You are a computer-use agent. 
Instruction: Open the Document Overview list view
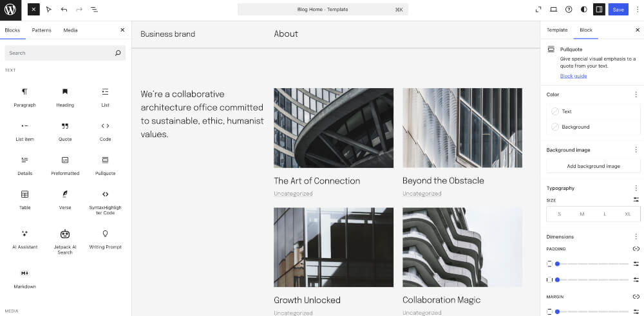95,10
